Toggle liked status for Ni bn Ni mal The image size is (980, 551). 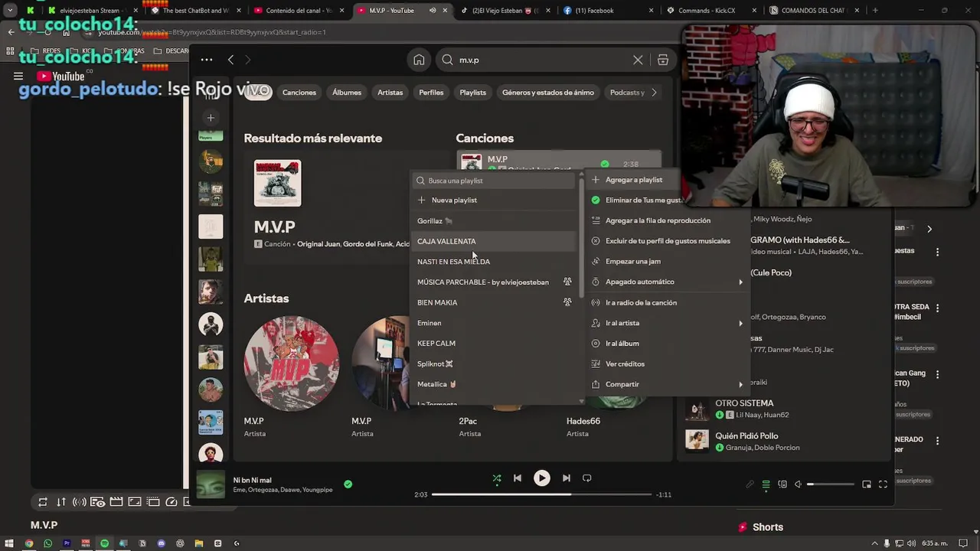tap(348, 484)
